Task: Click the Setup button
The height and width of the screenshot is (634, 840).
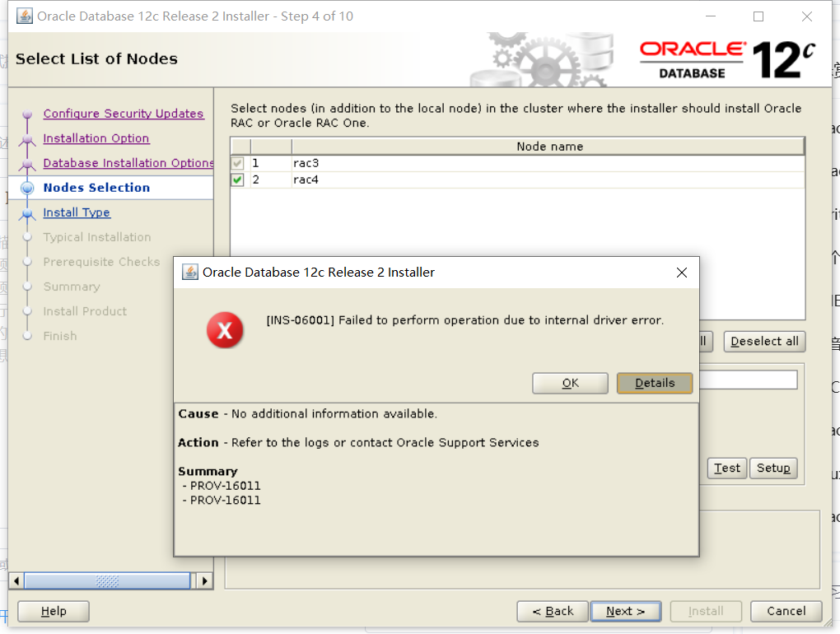Action: point(773,468)
